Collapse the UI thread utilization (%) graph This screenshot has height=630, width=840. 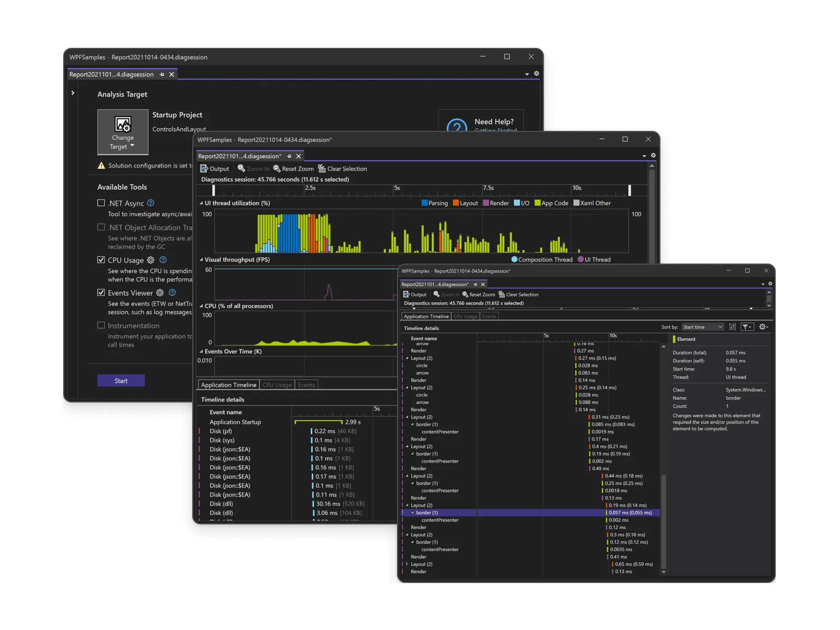201,203
